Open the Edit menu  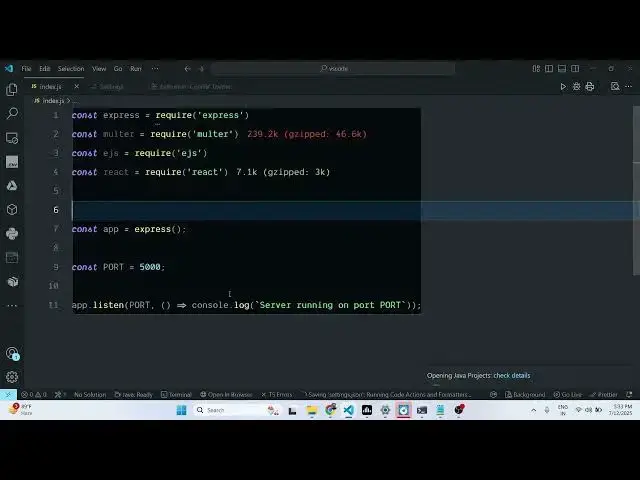coord(44,69)
